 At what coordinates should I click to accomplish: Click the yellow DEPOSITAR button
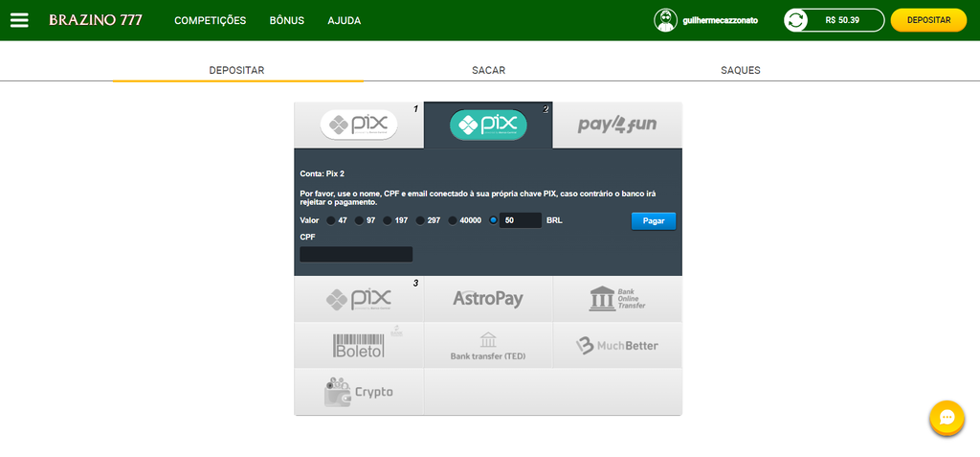pyautogui.click(x=927, y=20)
